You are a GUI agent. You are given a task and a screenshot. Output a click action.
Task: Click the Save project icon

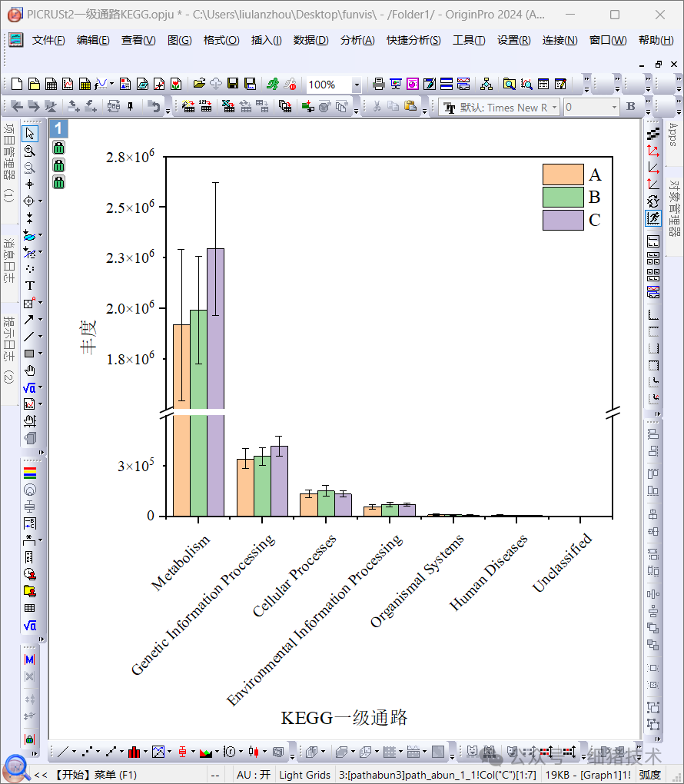233,84
